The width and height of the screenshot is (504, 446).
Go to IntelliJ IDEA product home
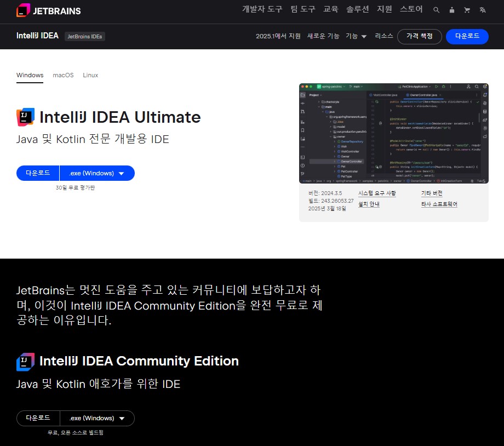tap(37, 36)
